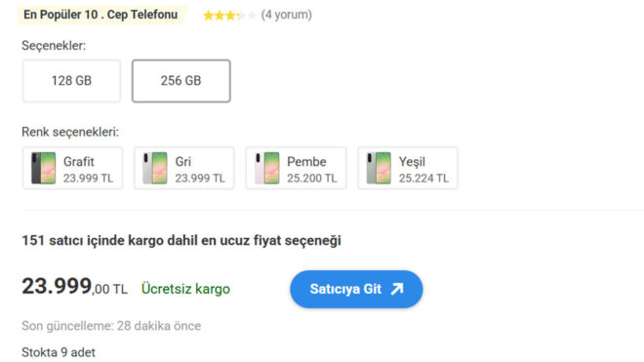644x362 pixels.
Task: Select the 256 GB storage option
Action: (x=181, y=81)
